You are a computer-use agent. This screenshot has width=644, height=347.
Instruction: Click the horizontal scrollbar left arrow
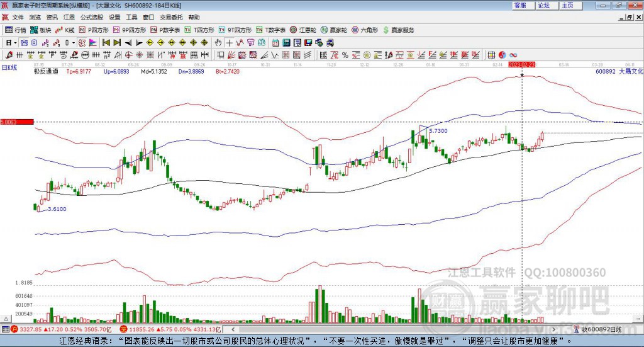tap(233, 329)
